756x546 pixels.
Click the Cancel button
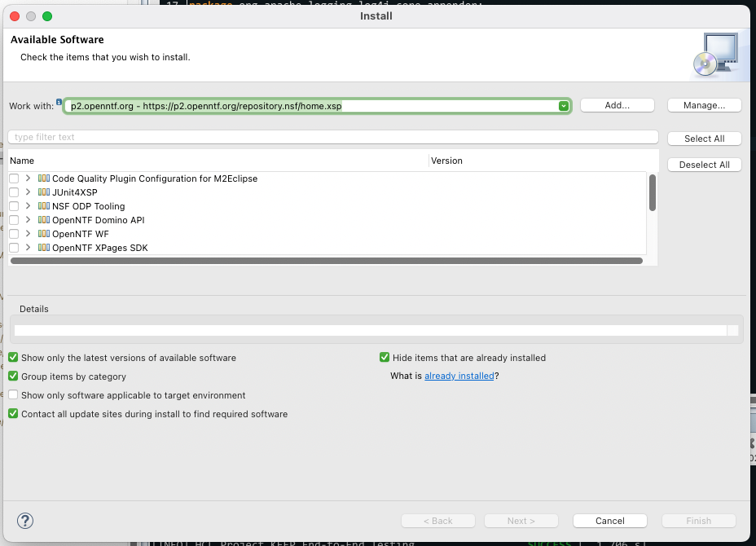pos(610,521)
